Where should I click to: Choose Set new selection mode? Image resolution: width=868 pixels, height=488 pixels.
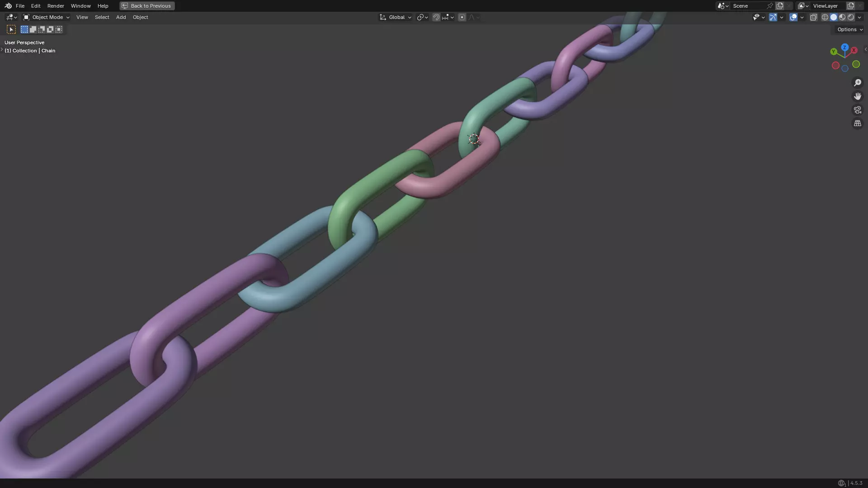[x=24, y=29]
